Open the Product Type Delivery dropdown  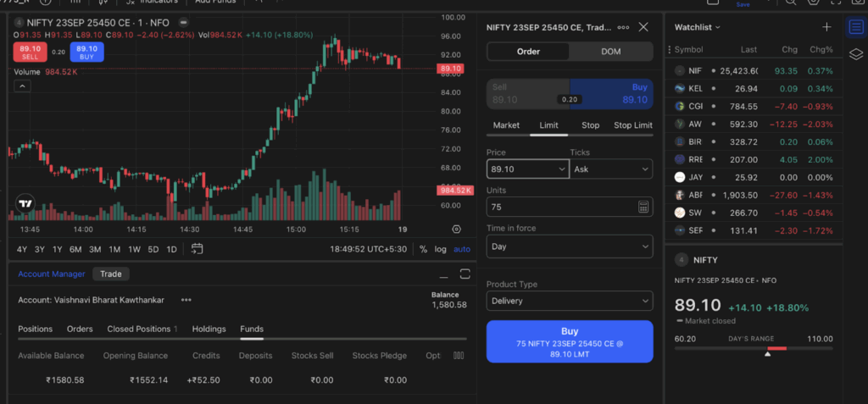tap(570, 301)
